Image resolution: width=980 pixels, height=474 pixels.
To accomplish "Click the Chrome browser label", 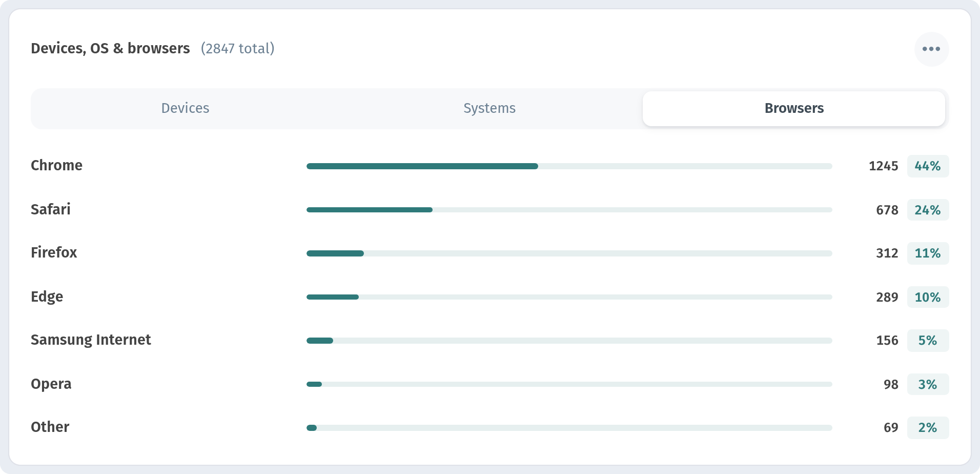I will (56, 165).
